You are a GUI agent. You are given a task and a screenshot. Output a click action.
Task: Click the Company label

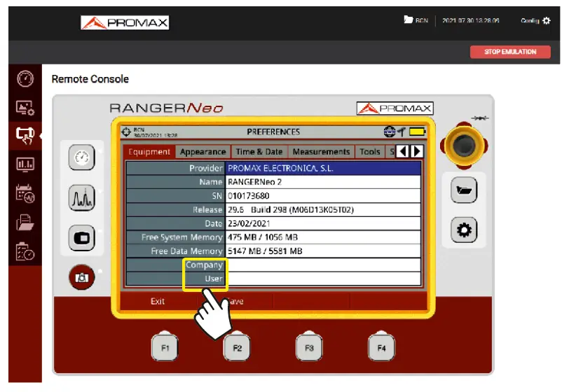[204, 265]
